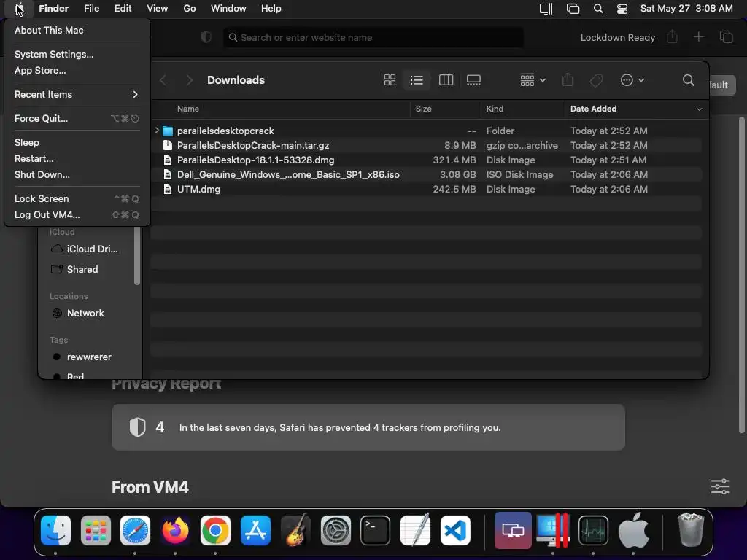This screenshot has height=560, width=747.
Task: Open Privacy Report tracker card
Action: pyautogui.click(x=368, y=427)
